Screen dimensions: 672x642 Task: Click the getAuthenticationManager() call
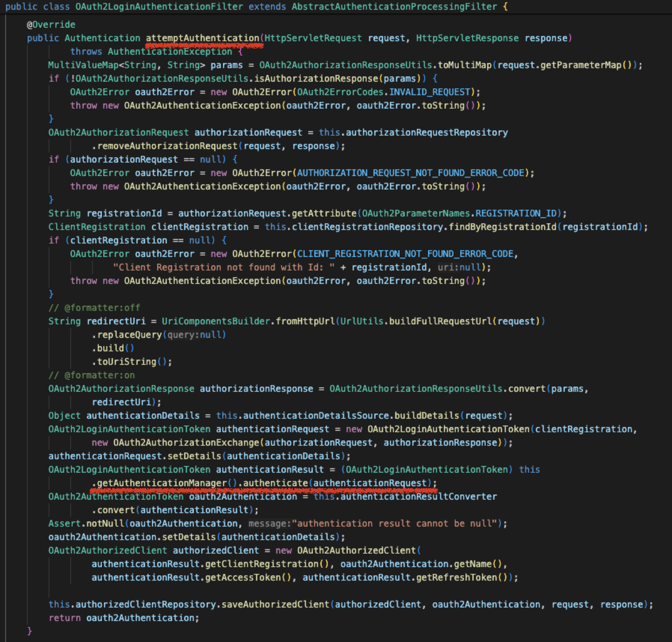167,483
